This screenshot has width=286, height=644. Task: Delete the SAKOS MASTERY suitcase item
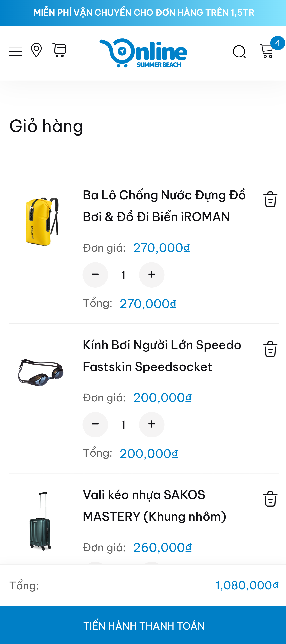pyautogui.click(x=270, y=499)
